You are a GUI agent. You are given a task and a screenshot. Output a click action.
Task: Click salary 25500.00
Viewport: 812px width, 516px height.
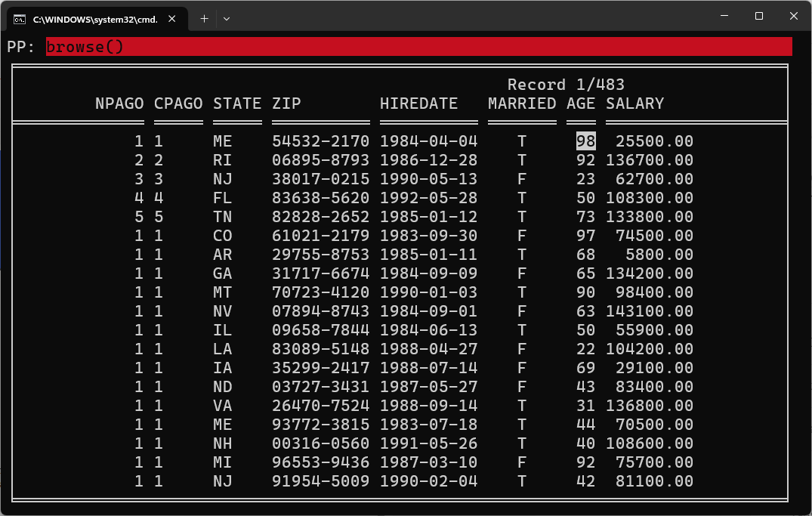[655, 141]
